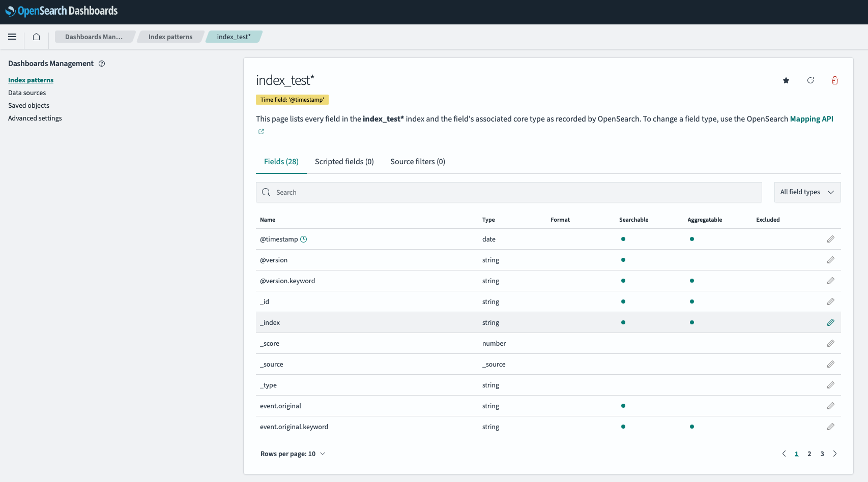Select the @version.keyword field name
Viewport: 868px width, 482px height.
[287, 281]
